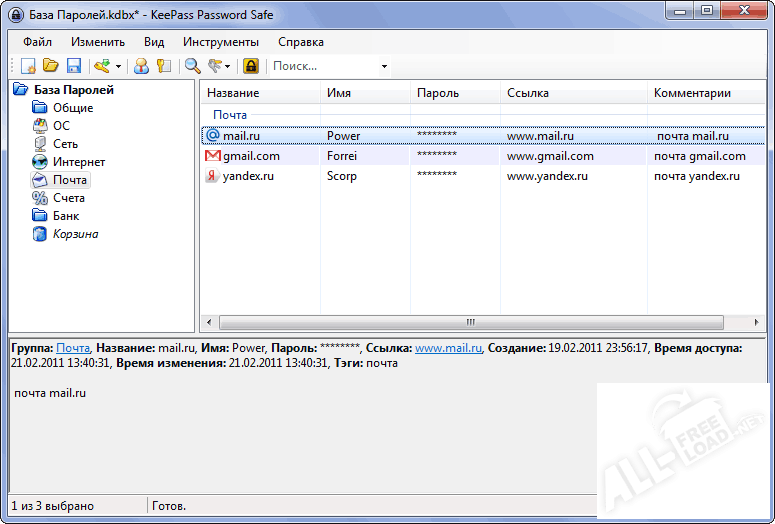Click the www.mail.ru link in details pane
Image resolution: width=775 pixels, height=524 pixels.
coord(448,348)
